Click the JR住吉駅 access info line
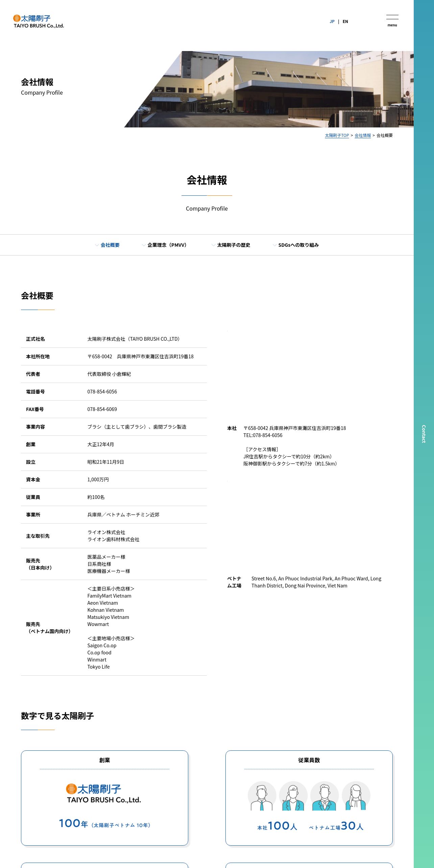The image size is (434, 868). 289,457
